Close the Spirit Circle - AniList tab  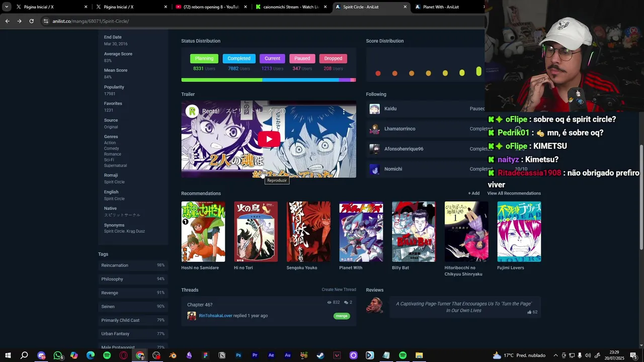405,7
